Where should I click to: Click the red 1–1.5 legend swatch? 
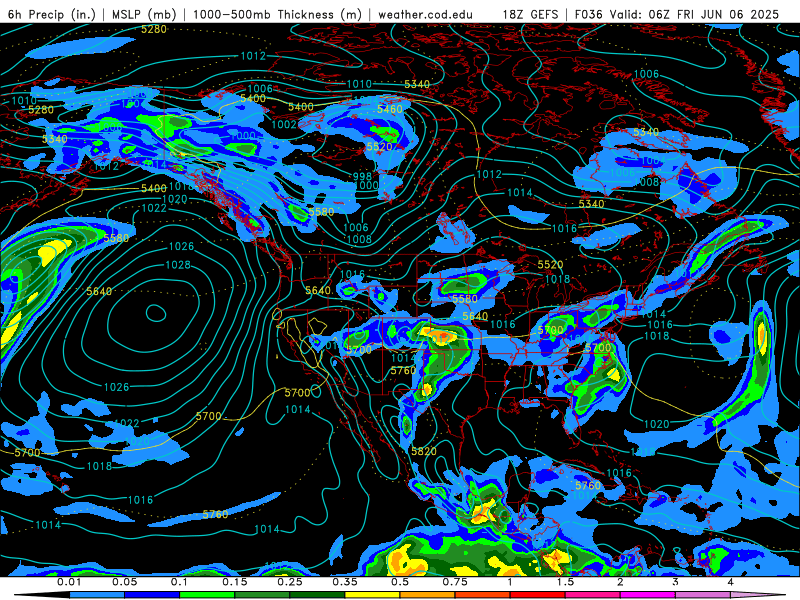click(x=538, y=595)
